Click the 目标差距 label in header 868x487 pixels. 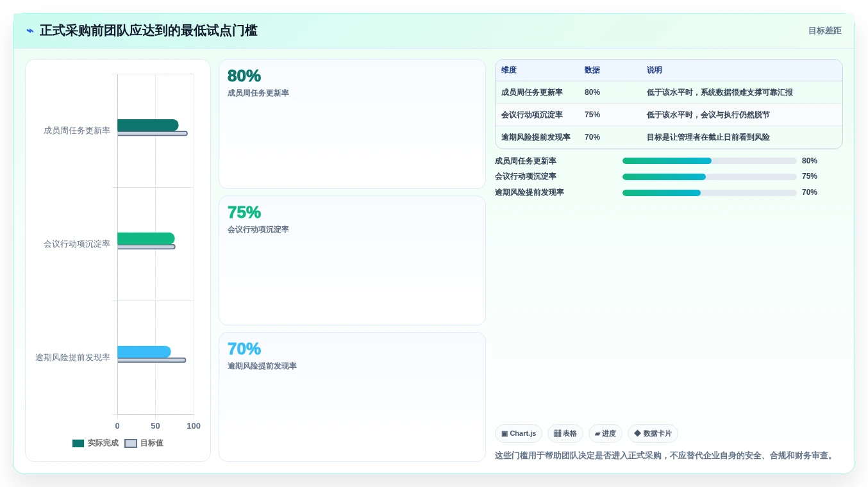click(x=824, y=31)
